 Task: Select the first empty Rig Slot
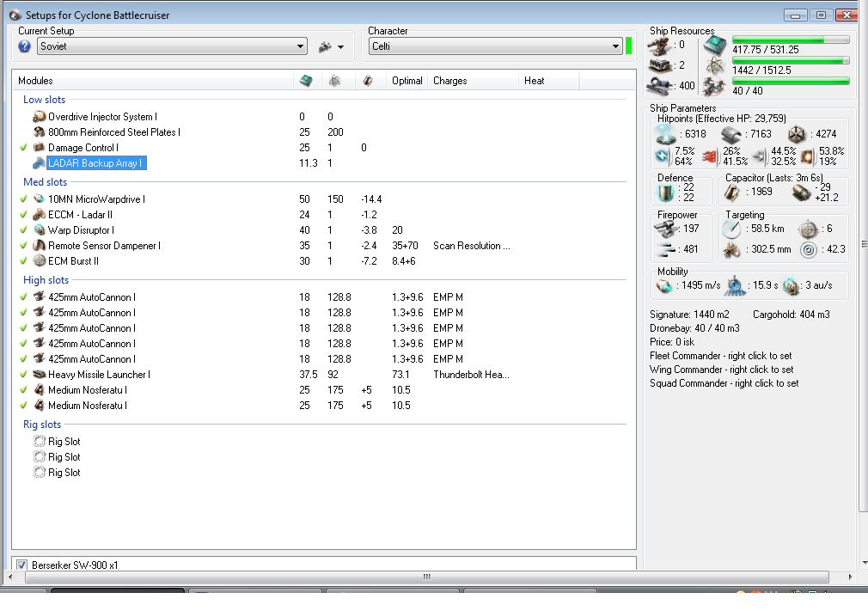coord(64,442)
